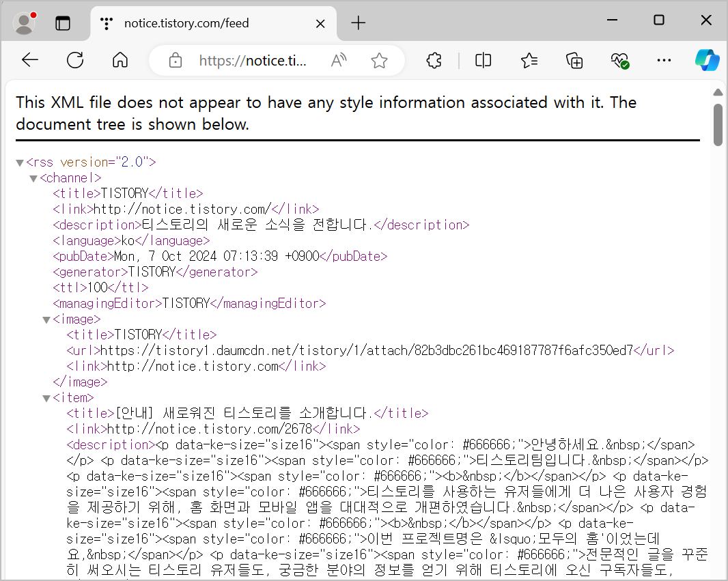Click the channel title TISTORY line
This screenshot has height=581, width=728.
click(128, 193)
